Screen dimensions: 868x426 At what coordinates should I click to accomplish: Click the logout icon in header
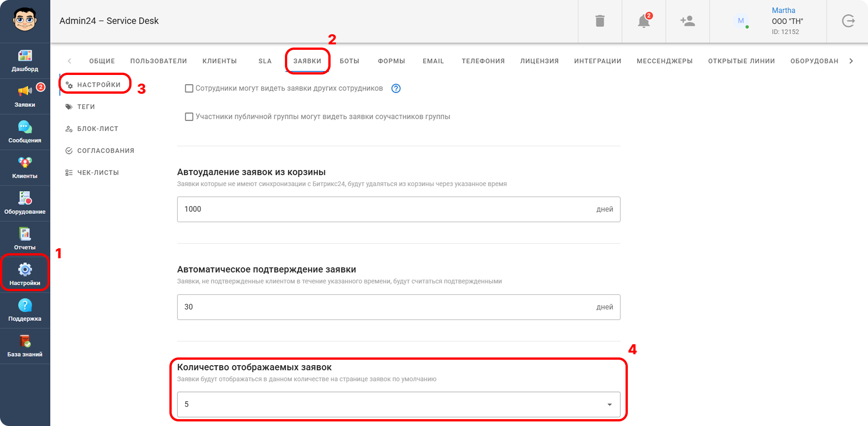coord(848,21)
